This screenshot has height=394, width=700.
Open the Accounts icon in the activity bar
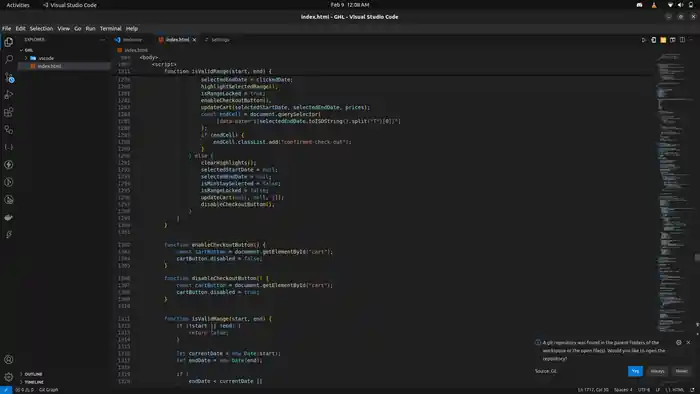coord(8,360)
